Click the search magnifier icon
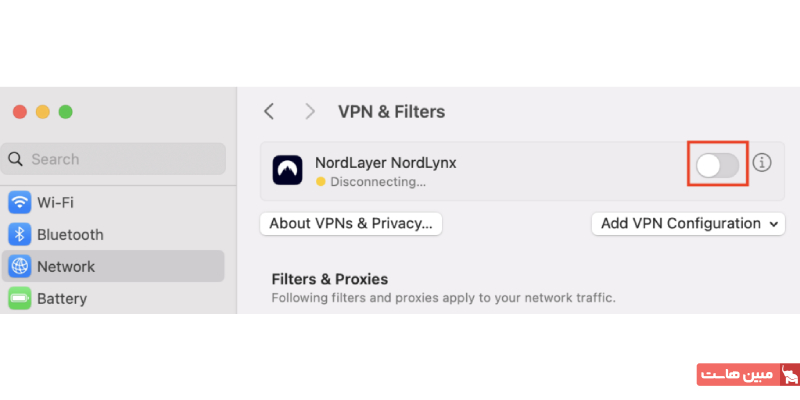The width and height of the screenshot is (800, 400). pos(16,159)
